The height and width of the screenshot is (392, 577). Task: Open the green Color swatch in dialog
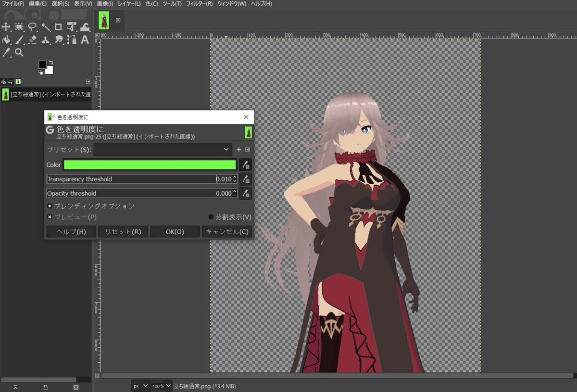(150, 165)
